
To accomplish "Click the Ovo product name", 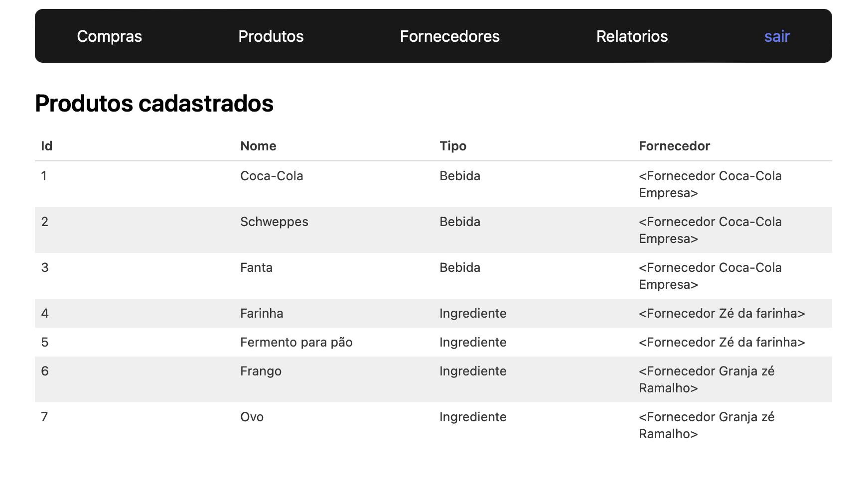I will [x=252, y=417].
